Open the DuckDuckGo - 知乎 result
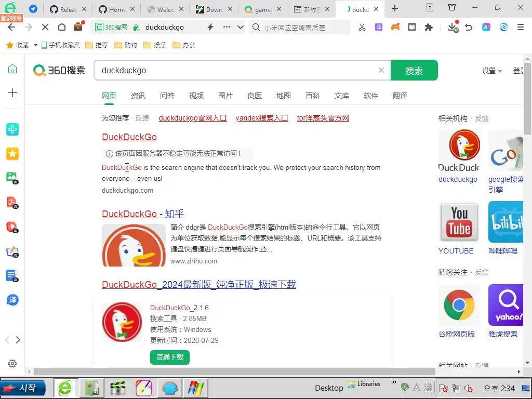Viewport: 532px width, 399px height. (143, 214)
